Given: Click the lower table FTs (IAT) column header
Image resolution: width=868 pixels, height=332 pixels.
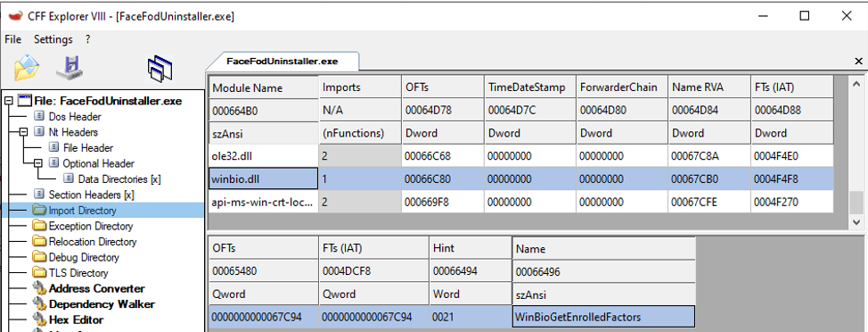Looking at the screenshot, I should 373,249.
